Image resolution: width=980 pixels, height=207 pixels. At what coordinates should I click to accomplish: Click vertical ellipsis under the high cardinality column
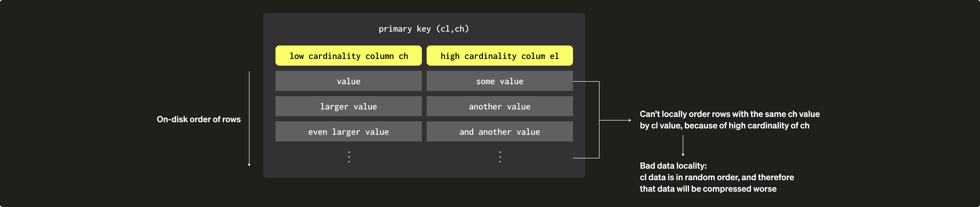(x=500, y=157)
